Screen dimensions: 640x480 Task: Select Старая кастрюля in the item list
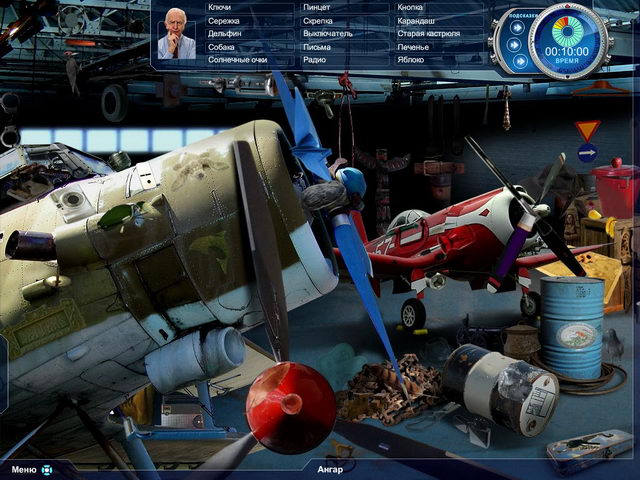point(426,34)
